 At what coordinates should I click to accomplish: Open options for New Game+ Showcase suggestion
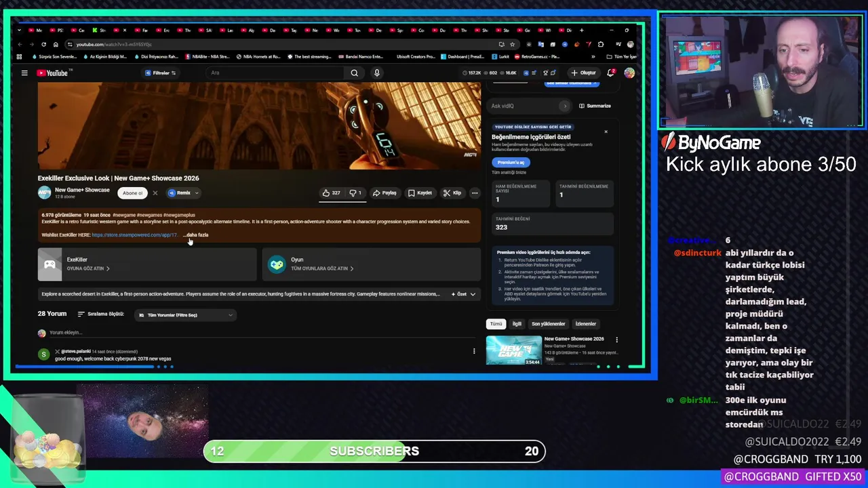tap(616, 340)
